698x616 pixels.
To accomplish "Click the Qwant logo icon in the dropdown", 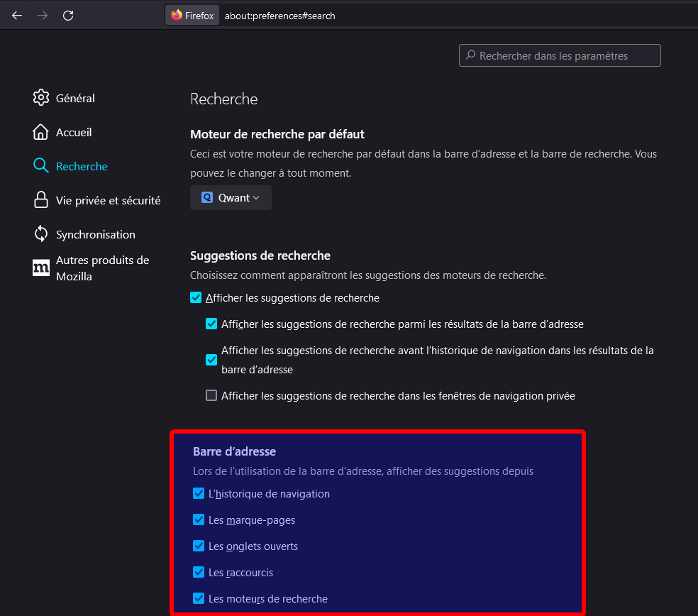I will point(207,197).
